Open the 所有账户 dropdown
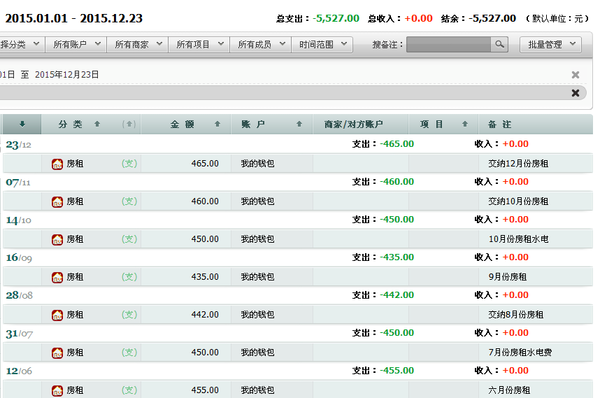Screen dimensions: 600x398 76,44
